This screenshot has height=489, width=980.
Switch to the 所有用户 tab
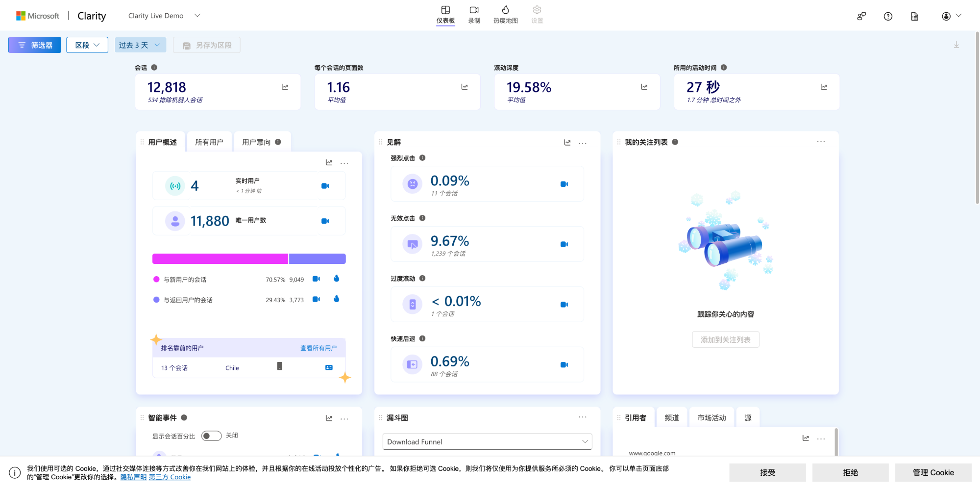(209, 141)
